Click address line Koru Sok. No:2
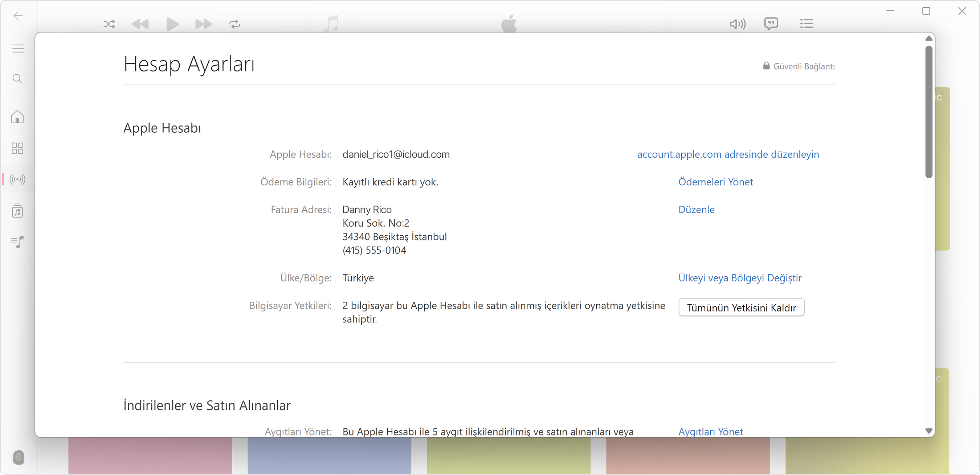Screen dimensions: 980x475 (376, 223)
